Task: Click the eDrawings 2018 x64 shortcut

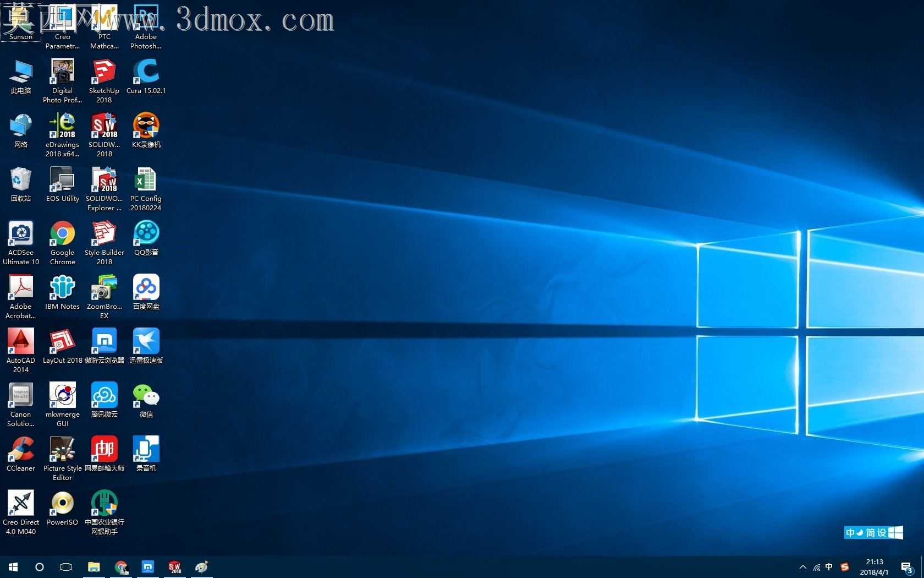Action: [x=63, y=135]
